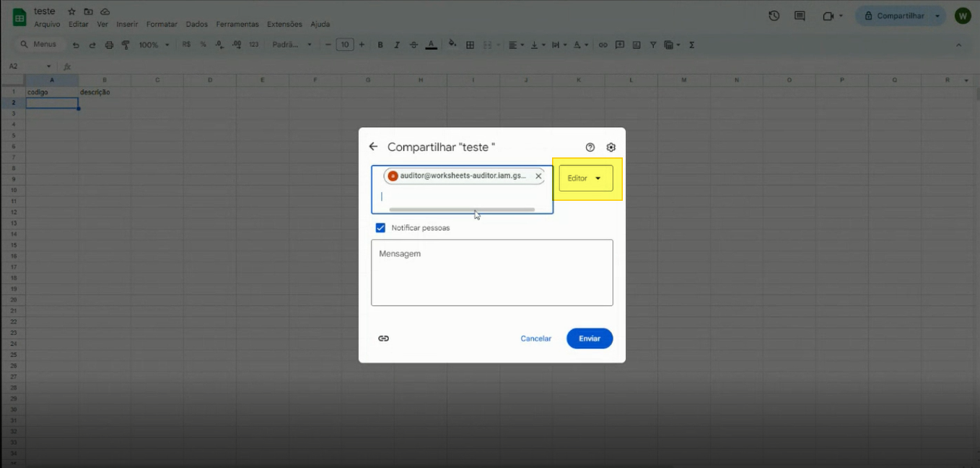This screenshot has width=980, height=468.
Task: Remove auditor email chip with X
Action: pos(538,176)
